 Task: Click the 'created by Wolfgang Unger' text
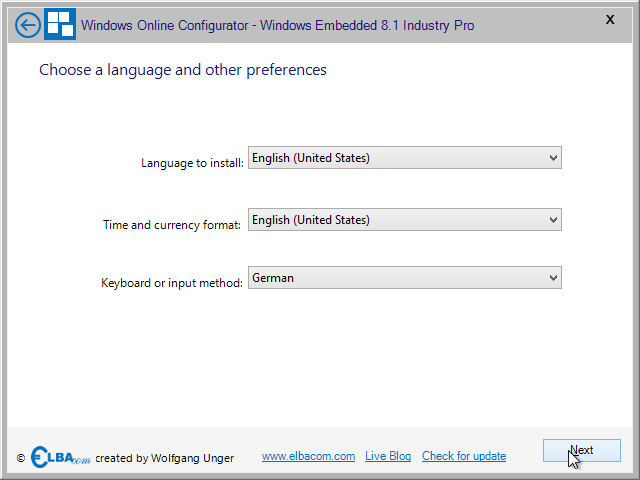tap(164, 458)
